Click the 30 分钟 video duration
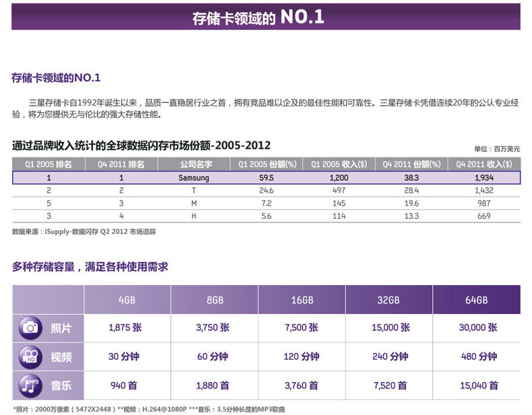 click(x=124, y=356)
